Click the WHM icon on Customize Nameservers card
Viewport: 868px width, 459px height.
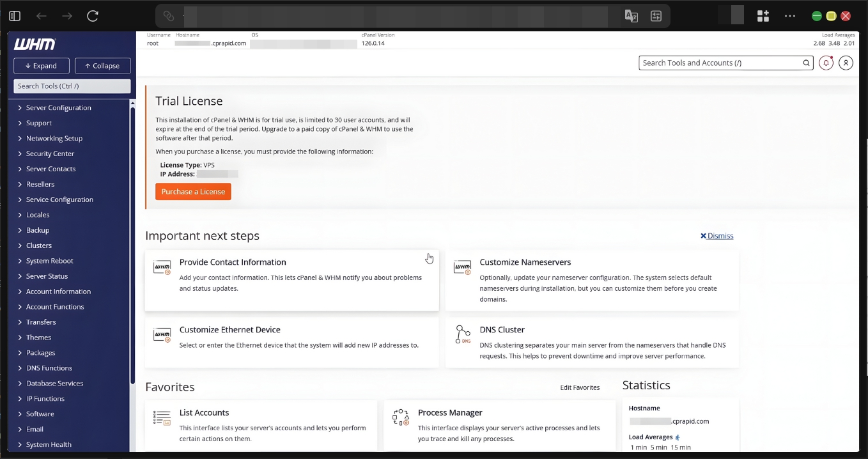462,267
